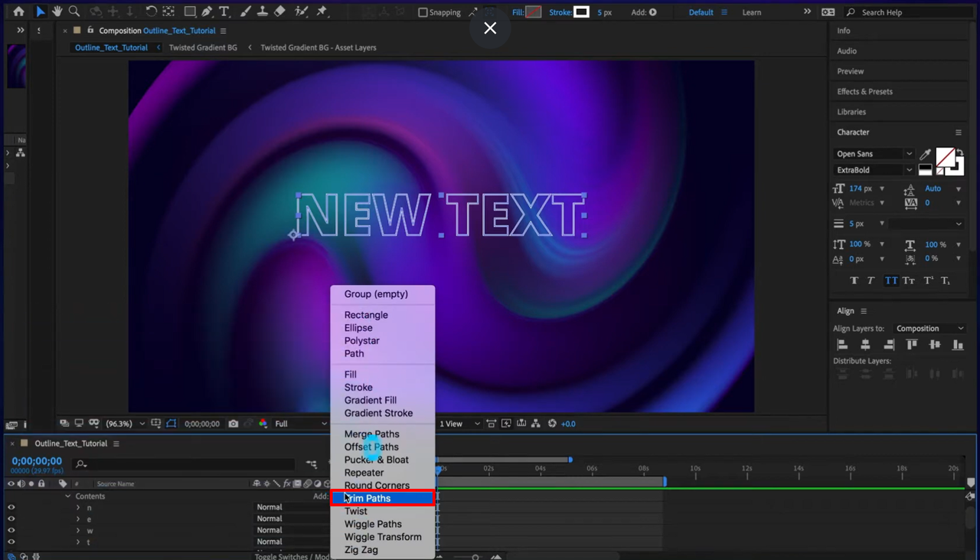Select the Hand tool in the toolbar
This screenshot has width=980, height=560.
tap(57, 11)
